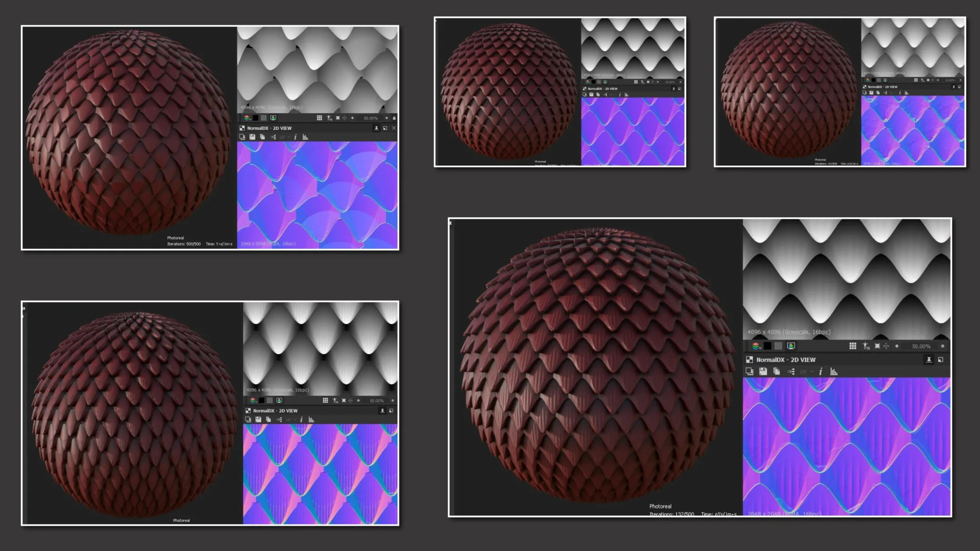Select NormalDX - 2D VIEW title in top-left screenshot
The image size is (980, 551).
click(269, 128)
